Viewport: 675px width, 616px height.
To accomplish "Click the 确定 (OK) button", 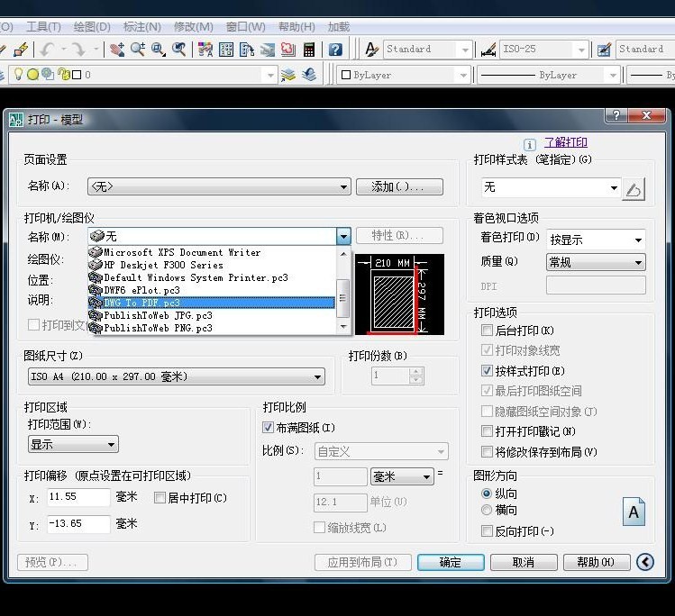I will [x=451, y=562].
